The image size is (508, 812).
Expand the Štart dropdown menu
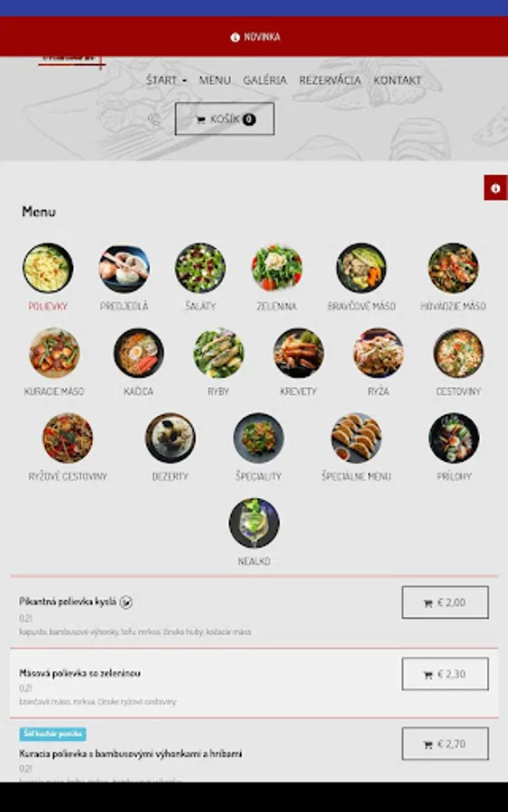point(166,80)
